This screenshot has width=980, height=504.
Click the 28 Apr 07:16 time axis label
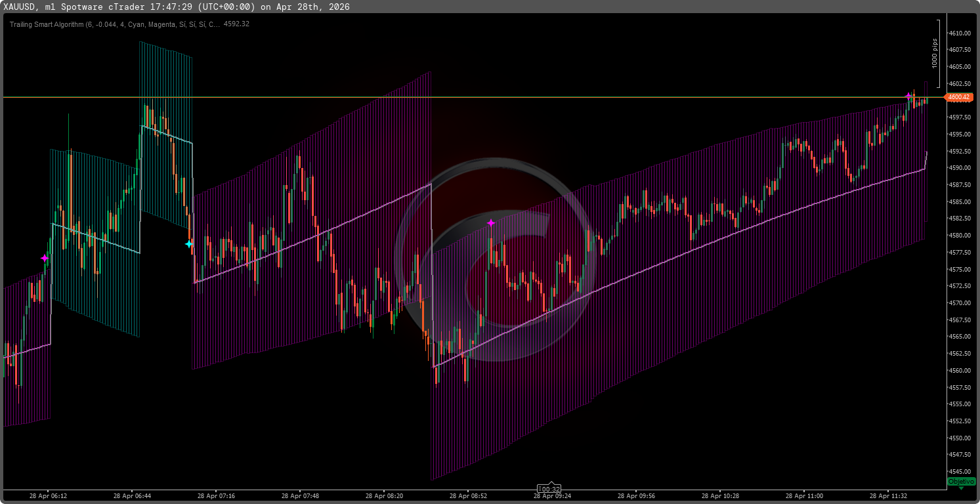[216, 496]
